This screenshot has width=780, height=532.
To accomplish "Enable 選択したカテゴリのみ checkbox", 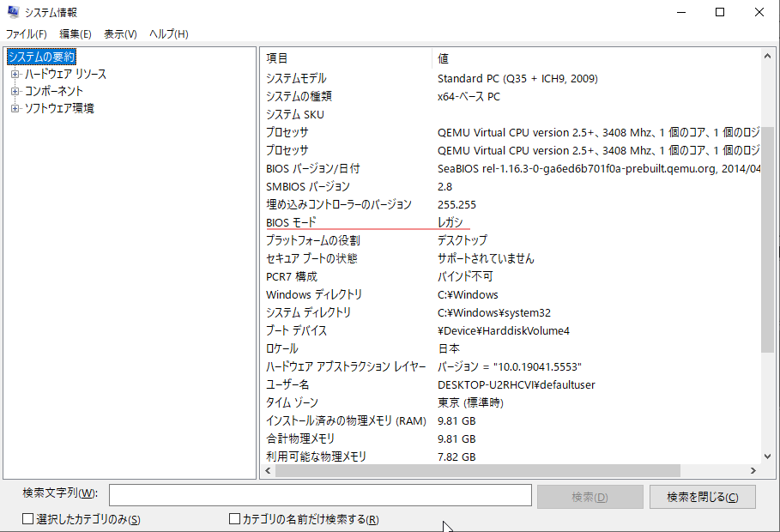I will coord(27,519).
